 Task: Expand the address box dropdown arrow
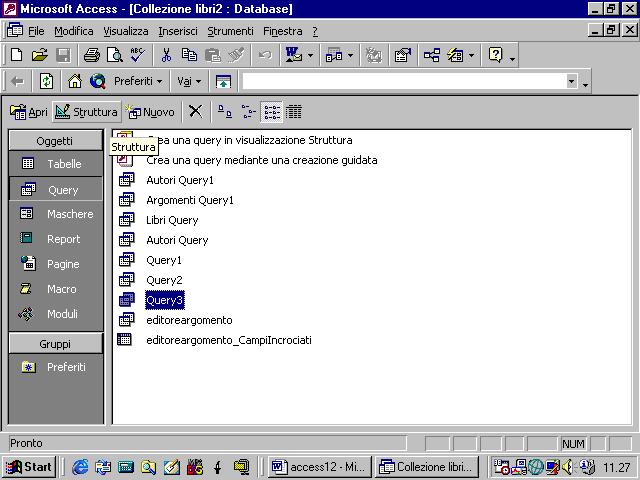click(572, 81)
